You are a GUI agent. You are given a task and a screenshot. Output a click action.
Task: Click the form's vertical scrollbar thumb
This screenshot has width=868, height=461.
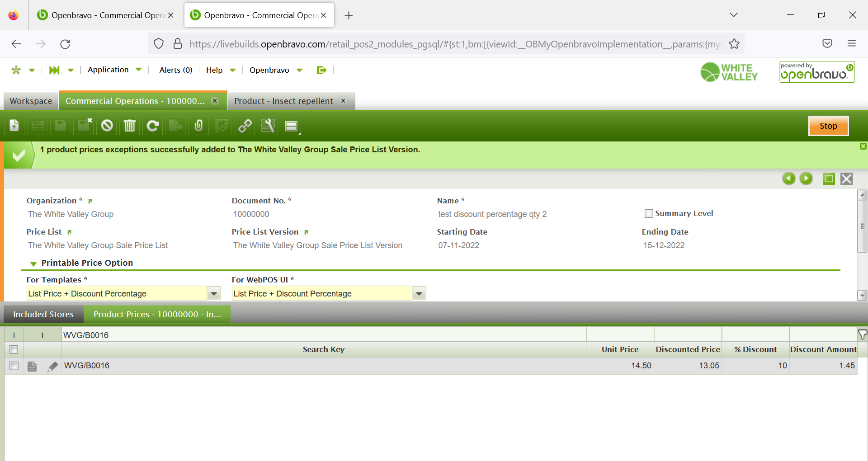(x=863, y=226)
